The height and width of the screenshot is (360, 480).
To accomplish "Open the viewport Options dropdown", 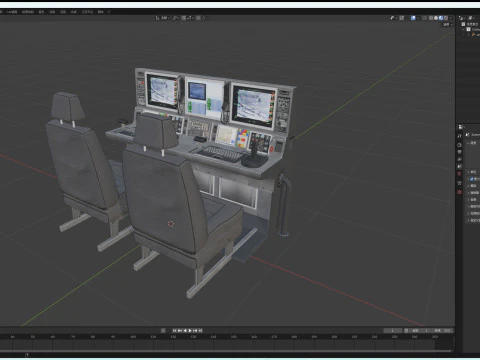I will pyautogui.click(x=447, y=24).
